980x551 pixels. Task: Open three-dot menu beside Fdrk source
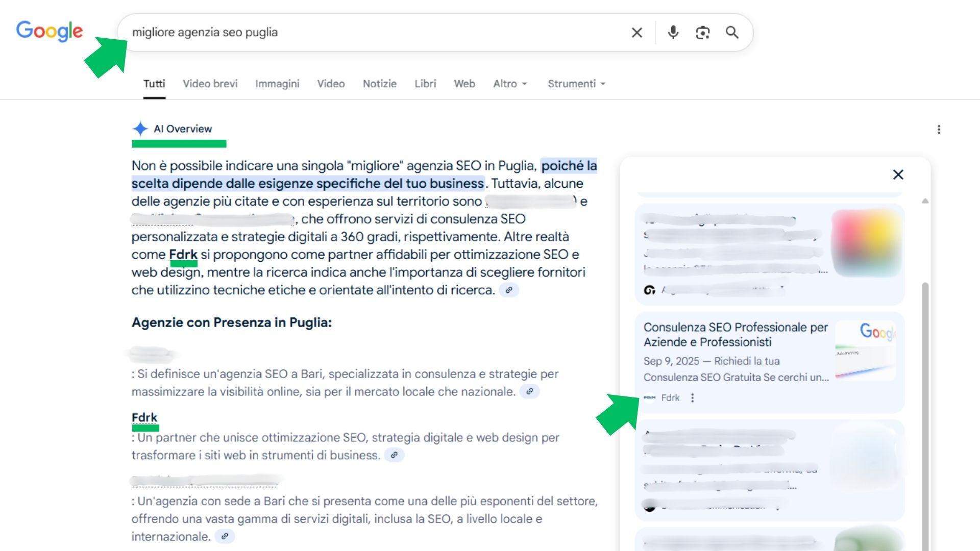[x=692, y=398]
